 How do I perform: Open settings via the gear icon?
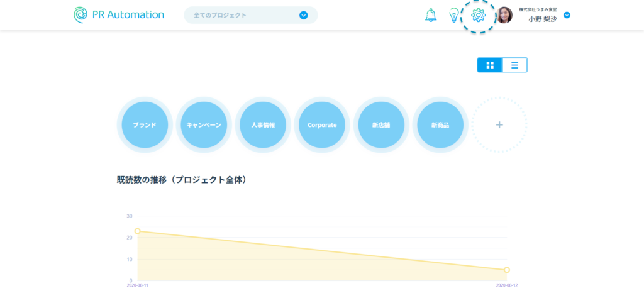coord(479,15)
